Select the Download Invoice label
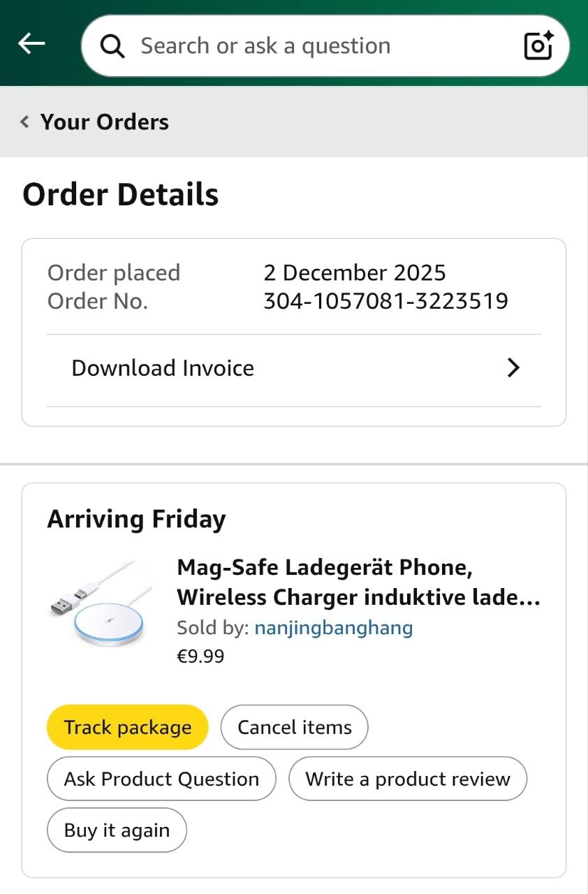Viewport: 588px width, 894px height. point(163,368)
